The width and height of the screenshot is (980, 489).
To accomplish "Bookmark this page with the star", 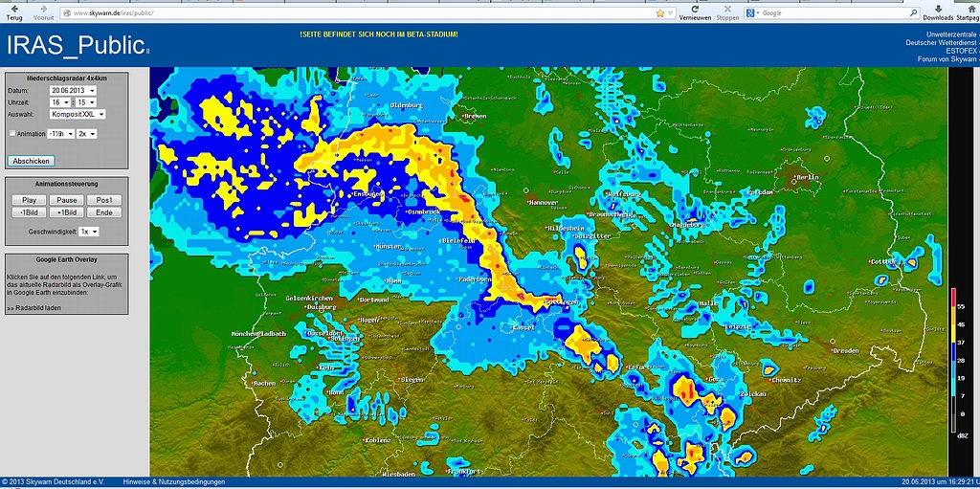I will pyautogui.click(x=660, y=12).
